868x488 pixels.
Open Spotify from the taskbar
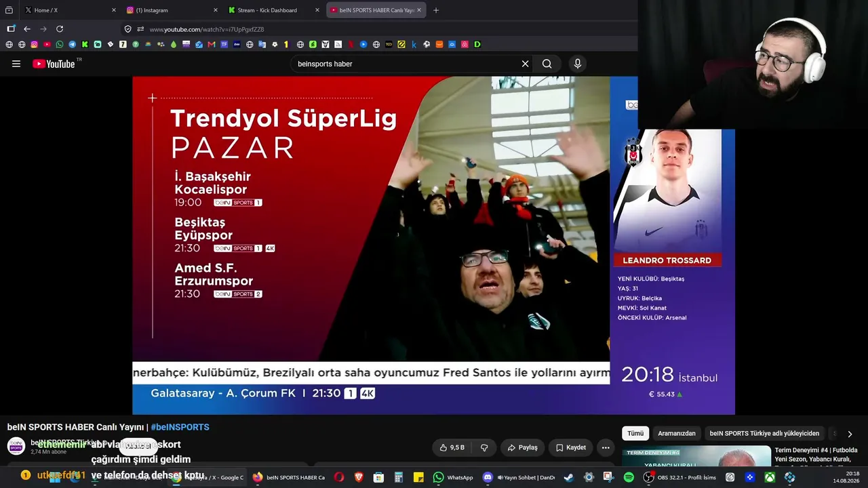coord(629,477)
